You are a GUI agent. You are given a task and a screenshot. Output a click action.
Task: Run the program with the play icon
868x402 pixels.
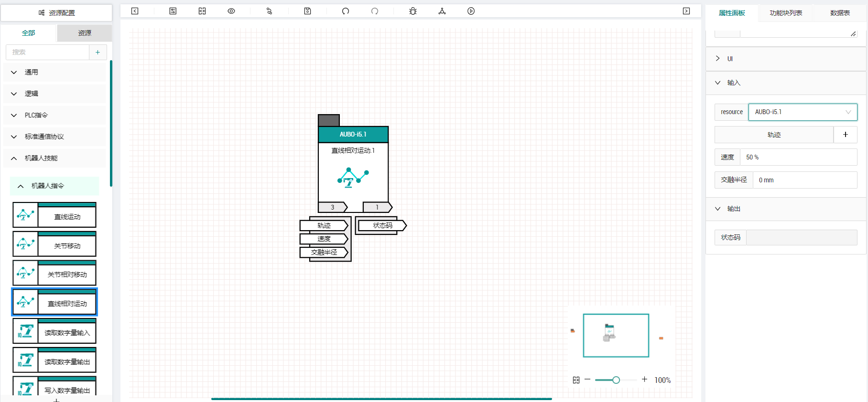[471, 11]
